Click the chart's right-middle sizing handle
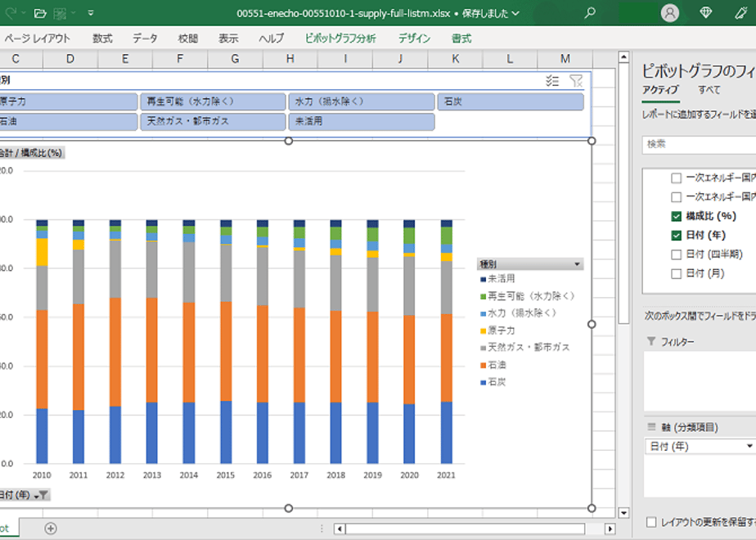The image size is (756, 540). pyautogui.click(x=592, y=325)
